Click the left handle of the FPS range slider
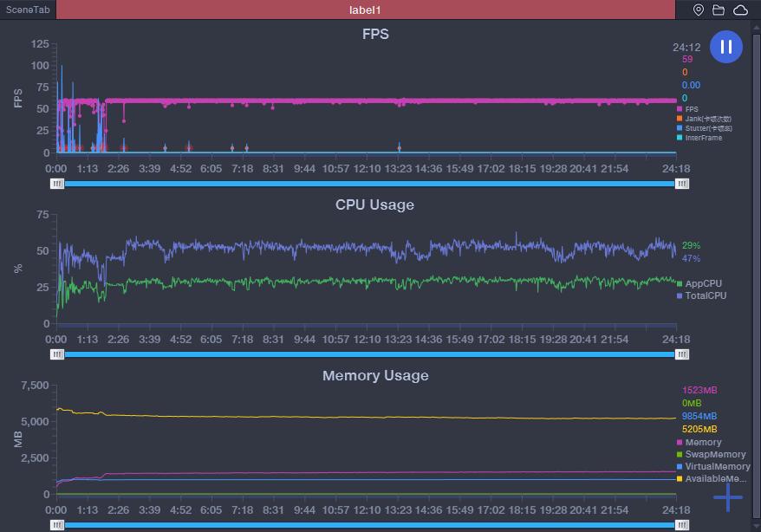The height and width of the screenshot is (532, 761). coord(56,183)
